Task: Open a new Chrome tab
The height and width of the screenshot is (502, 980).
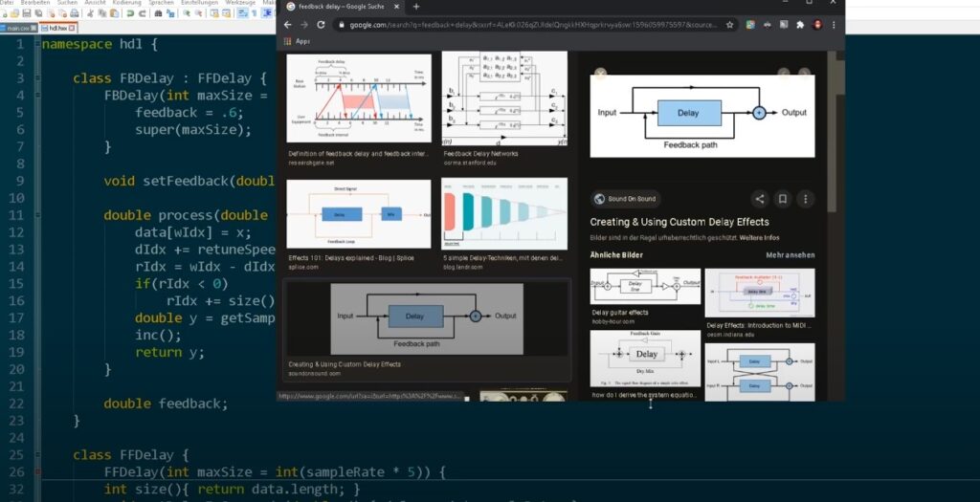Action: point(415,6)
